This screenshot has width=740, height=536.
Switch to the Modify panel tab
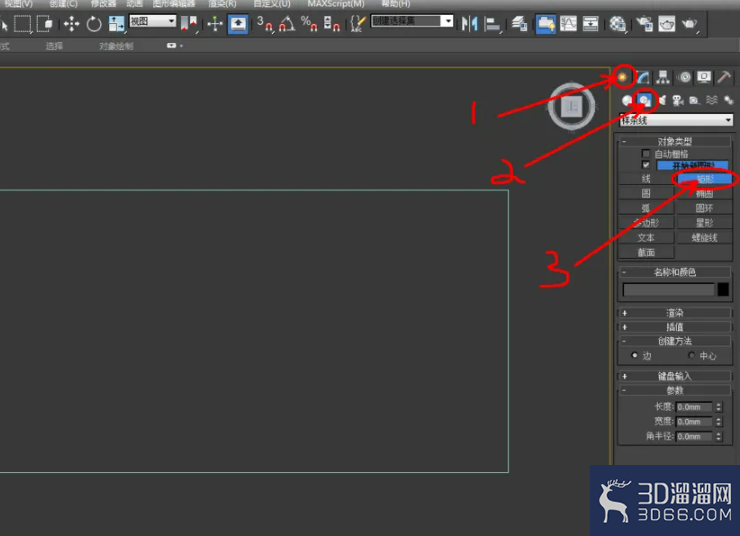[643, 77]
